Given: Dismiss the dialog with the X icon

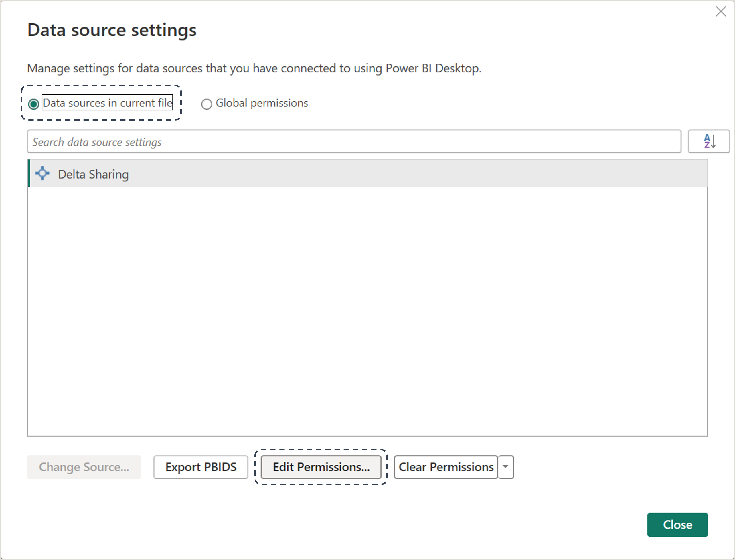Looking at the screenshot, I should [x=721, y=12].
